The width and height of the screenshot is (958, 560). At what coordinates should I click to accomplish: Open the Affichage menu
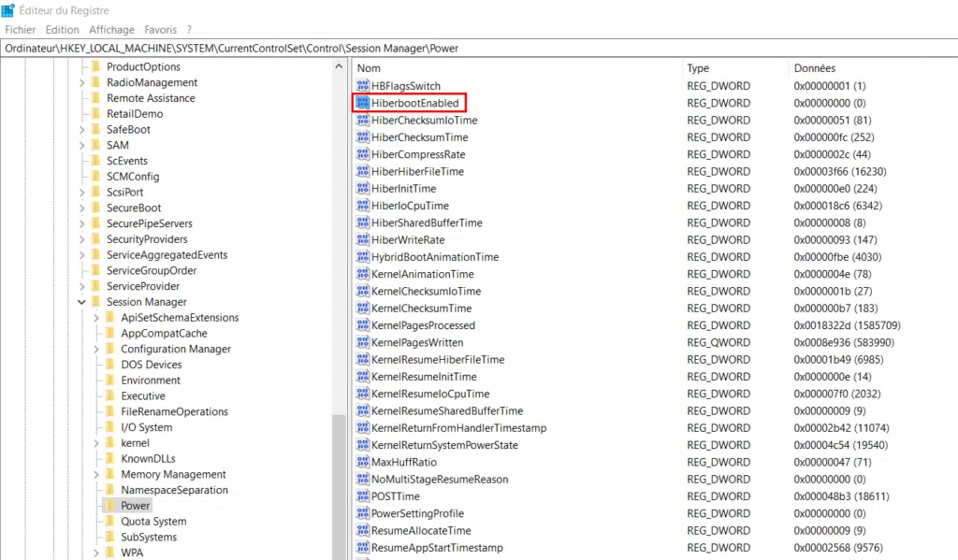pos(112,29)
